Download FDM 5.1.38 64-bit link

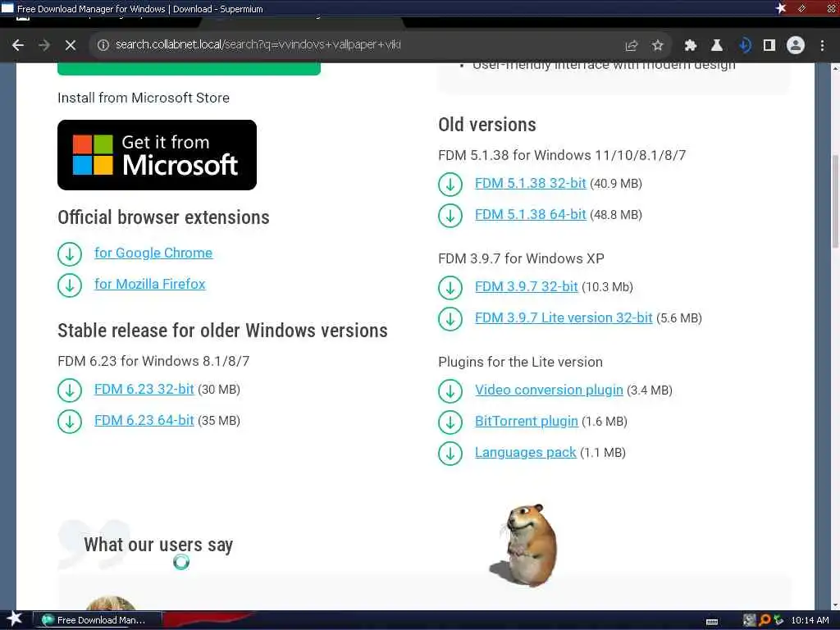531,214
